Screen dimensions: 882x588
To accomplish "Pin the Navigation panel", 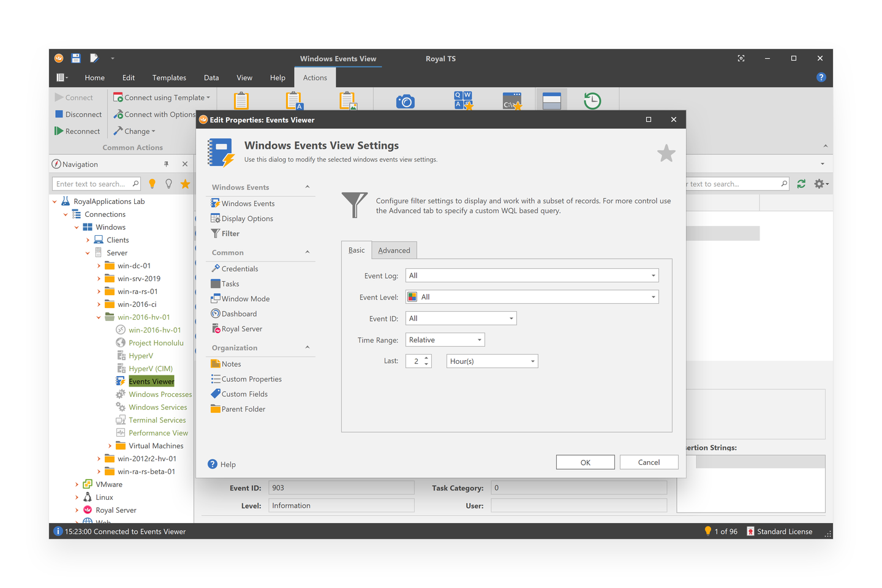I will (166, 164).
